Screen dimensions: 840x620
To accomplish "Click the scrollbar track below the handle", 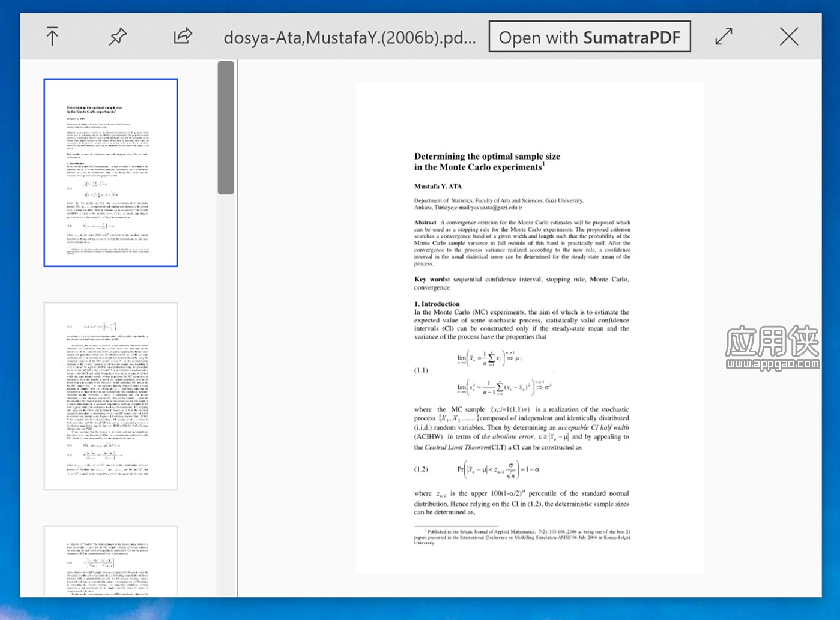I will [226, 396].
